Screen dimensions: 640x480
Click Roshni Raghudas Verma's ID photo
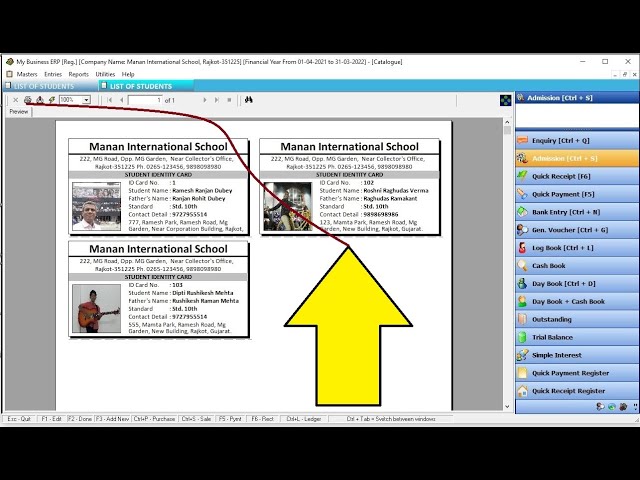click(x=288, y=207)
